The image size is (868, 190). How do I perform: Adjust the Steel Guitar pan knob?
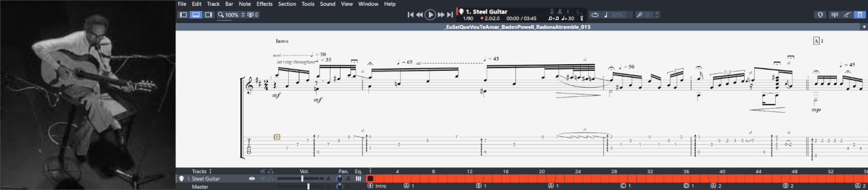pos(340,179)
